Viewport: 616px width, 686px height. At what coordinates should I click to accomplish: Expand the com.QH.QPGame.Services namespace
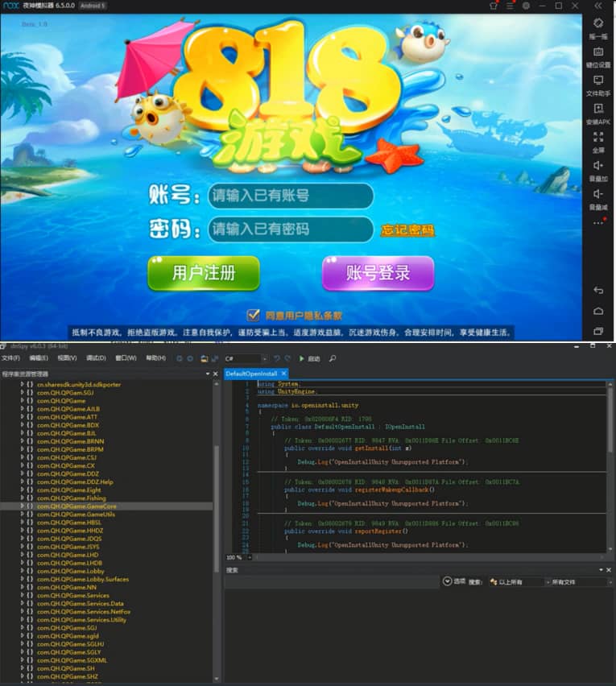[22, 595]
